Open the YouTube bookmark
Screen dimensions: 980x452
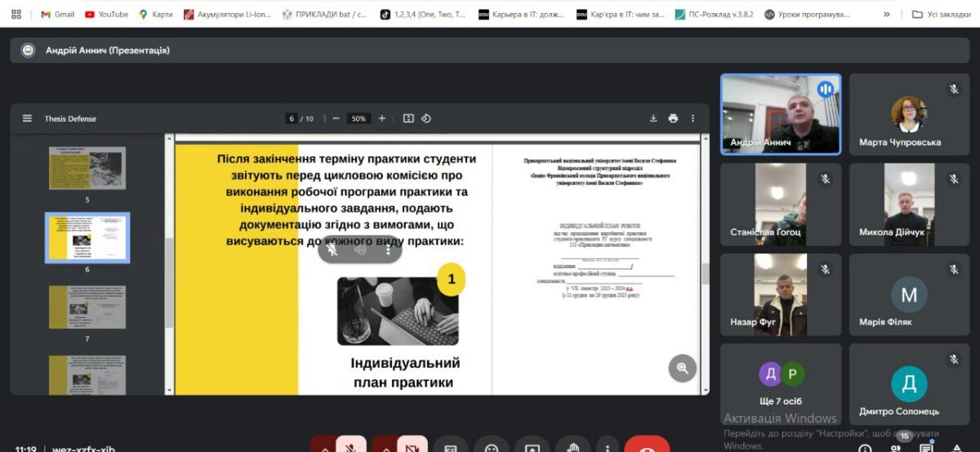coord(106,14)
